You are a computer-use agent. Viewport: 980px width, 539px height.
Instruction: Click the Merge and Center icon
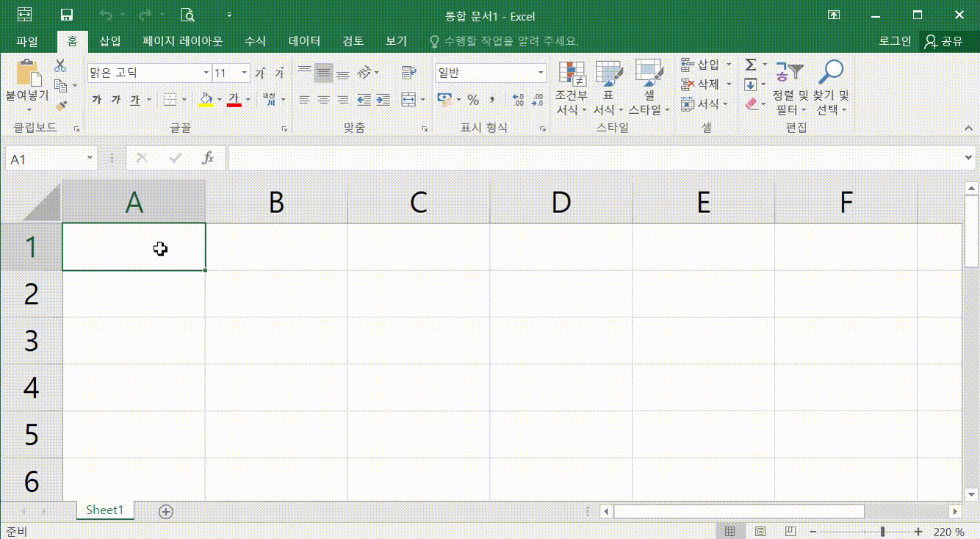tap(408, 100)
